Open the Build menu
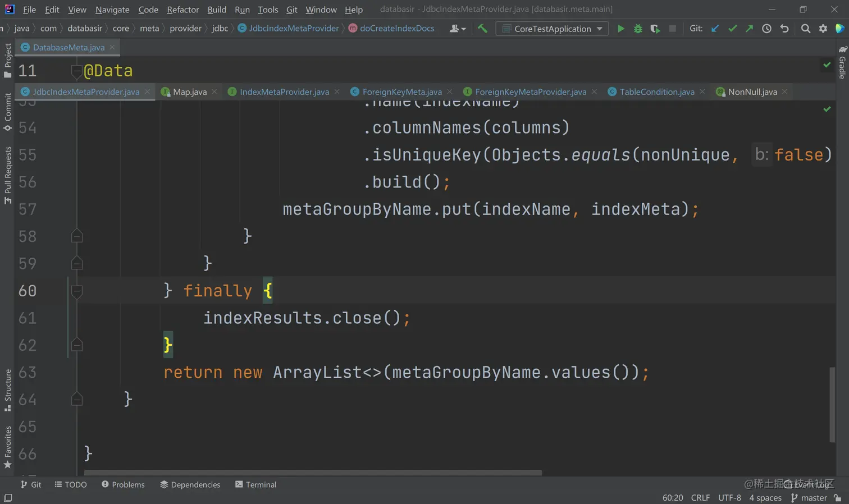 pyautogui.click(x=217, y=10)
